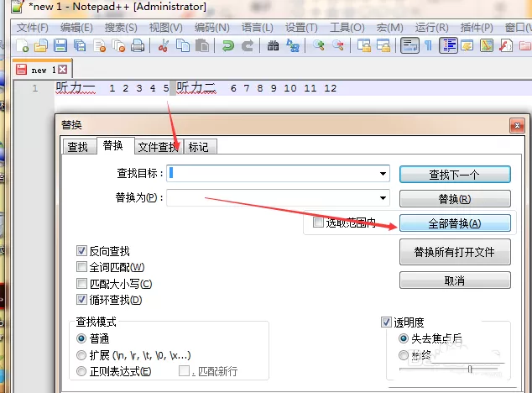Select 正则表达式(E) search mode
This screenshot has width=532, height=393.
point(81,371)
